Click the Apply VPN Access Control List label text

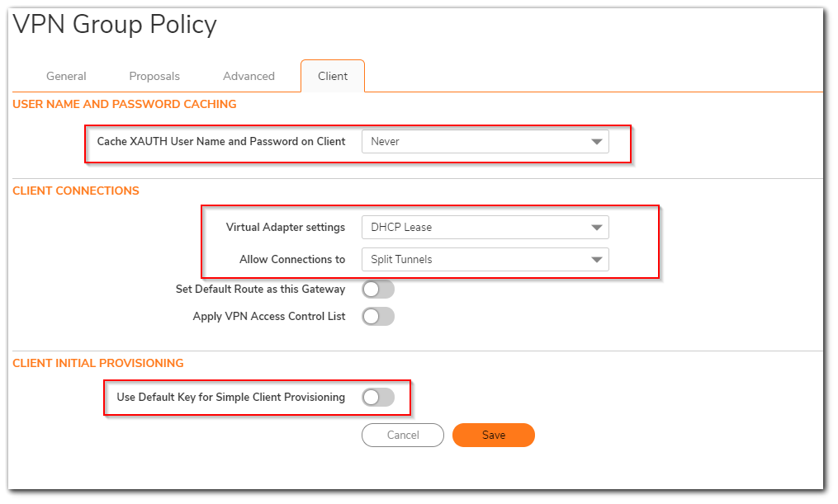269,316
